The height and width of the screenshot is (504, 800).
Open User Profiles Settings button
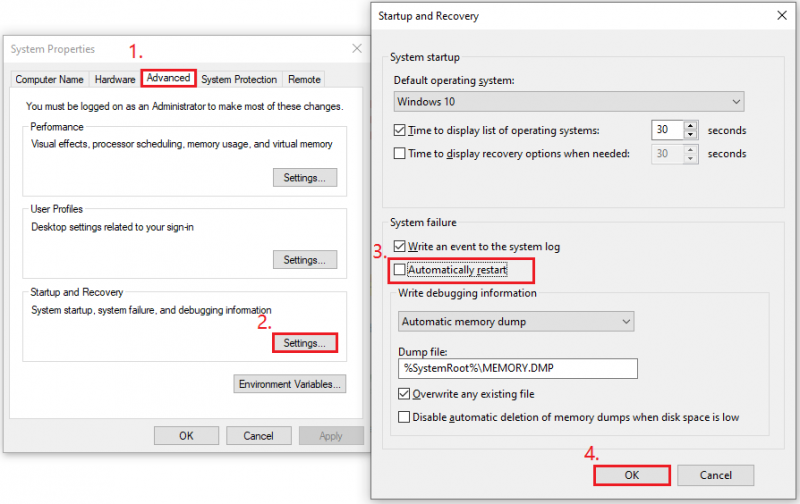[305, 260]
